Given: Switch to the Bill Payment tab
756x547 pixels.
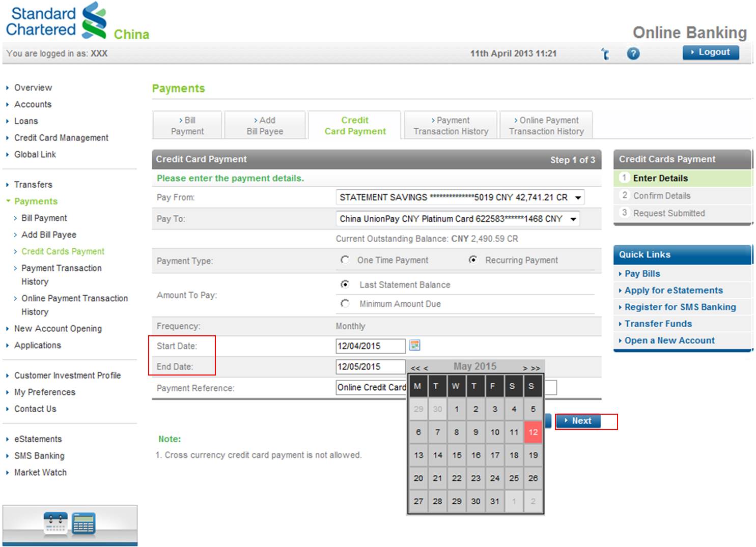Looking at the screenshot, I should pyautogui.click(x=187, y=125).
